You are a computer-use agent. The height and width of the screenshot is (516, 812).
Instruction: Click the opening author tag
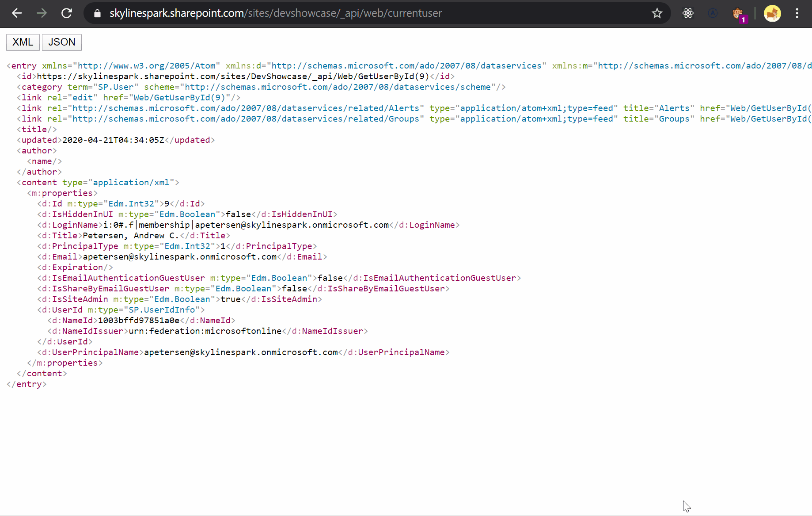coord(37,151)
